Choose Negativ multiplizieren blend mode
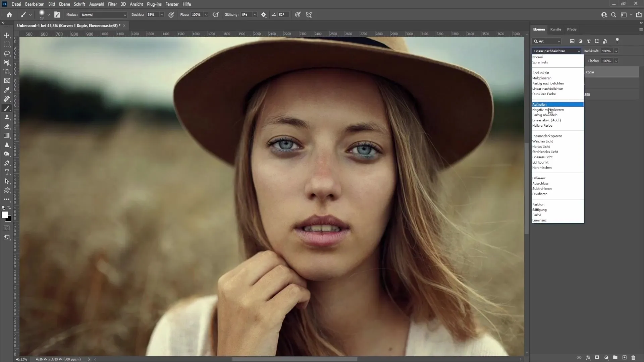 click(x=557, y=110)
